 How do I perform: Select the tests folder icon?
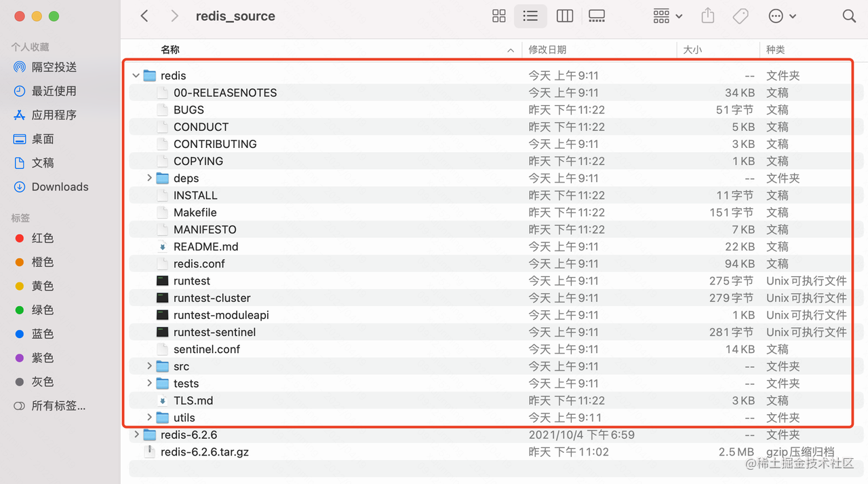pyautogui.click(x=162, y=383)
